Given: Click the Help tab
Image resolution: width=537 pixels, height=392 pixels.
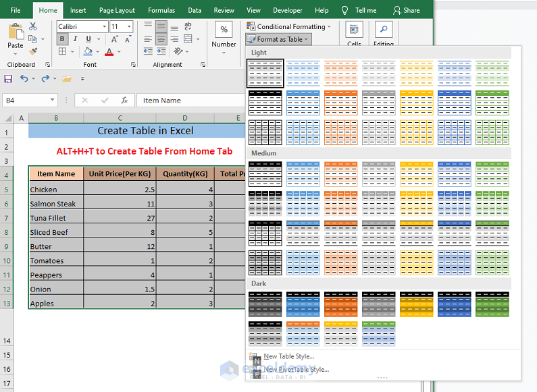Looking at the screenshot, I should pyautogui.click(x=322, y=10).
